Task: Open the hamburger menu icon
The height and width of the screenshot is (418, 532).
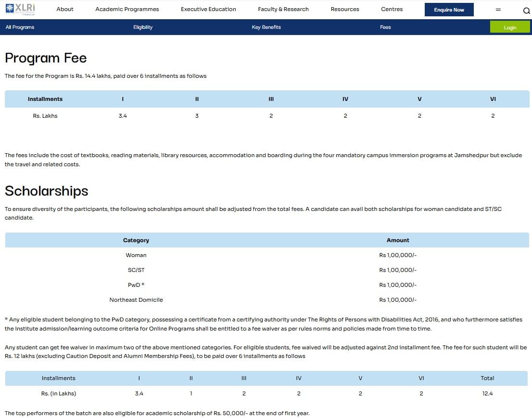Action: point(498,10)
